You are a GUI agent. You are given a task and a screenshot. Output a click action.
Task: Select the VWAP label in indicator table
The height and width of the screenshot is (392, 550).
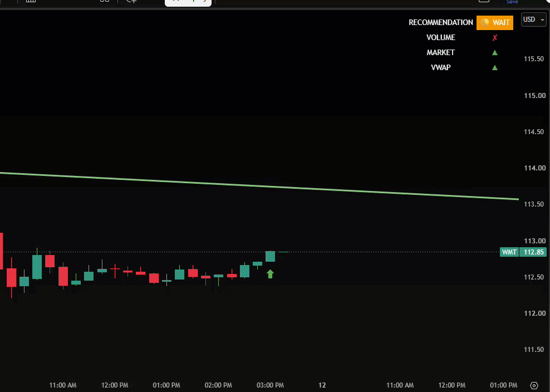pyautogui.click(x=440, y=67)
